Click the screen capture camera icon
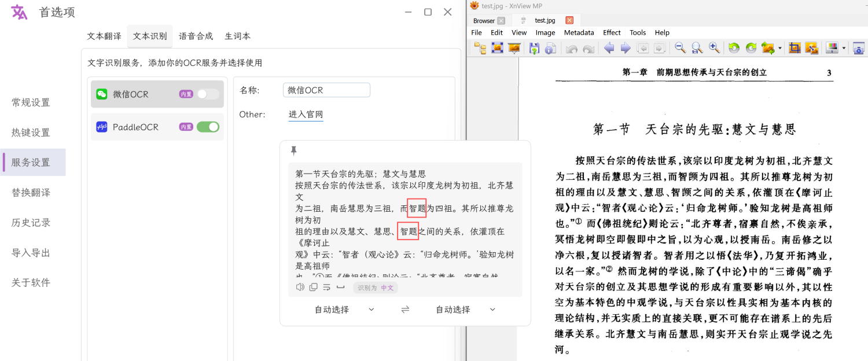The width and height of the screenshot is (868, 361). click(x=859, y=48)
